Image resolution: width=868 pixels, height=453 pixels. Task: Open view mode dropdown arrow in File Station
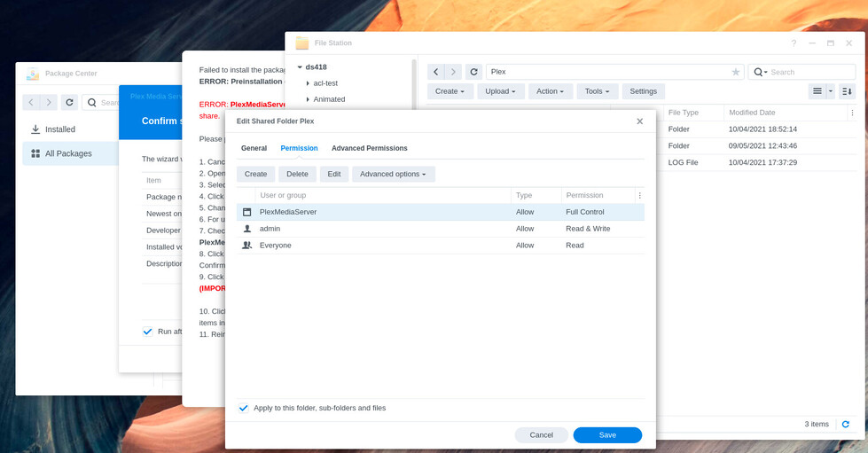pos(831,91)
